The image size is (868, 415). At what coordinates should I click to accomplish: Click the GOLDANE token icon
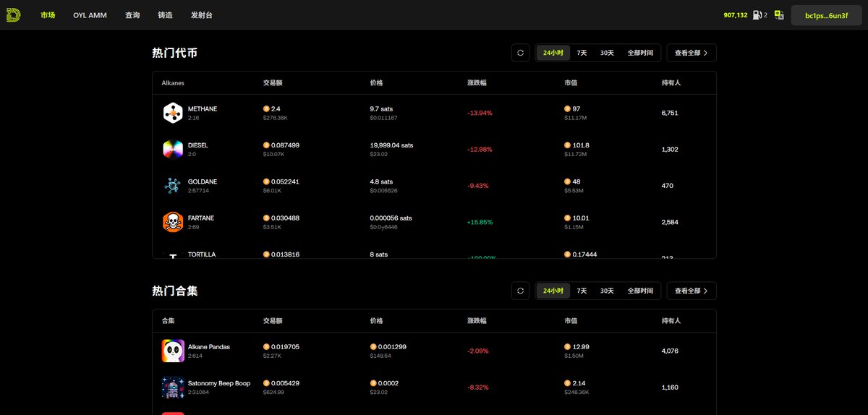[x=173, y=186]
